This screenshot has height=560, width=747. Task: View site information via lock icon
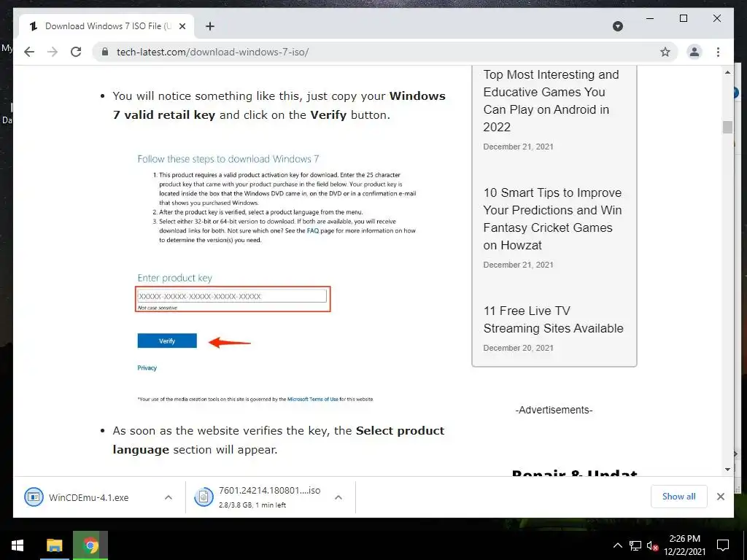[105, 52]
